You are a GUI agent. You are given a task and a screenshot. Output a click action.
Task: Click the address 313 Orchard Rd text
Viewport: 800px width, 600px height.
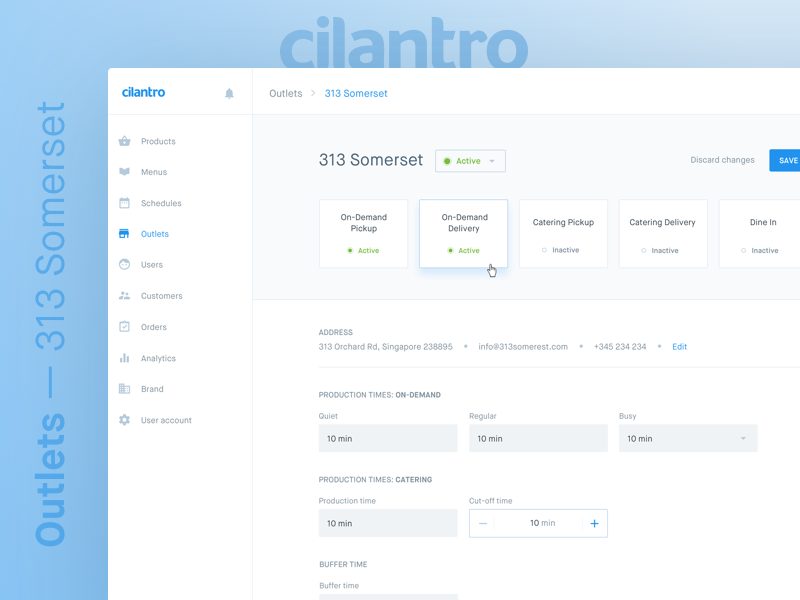pos(386,346)
